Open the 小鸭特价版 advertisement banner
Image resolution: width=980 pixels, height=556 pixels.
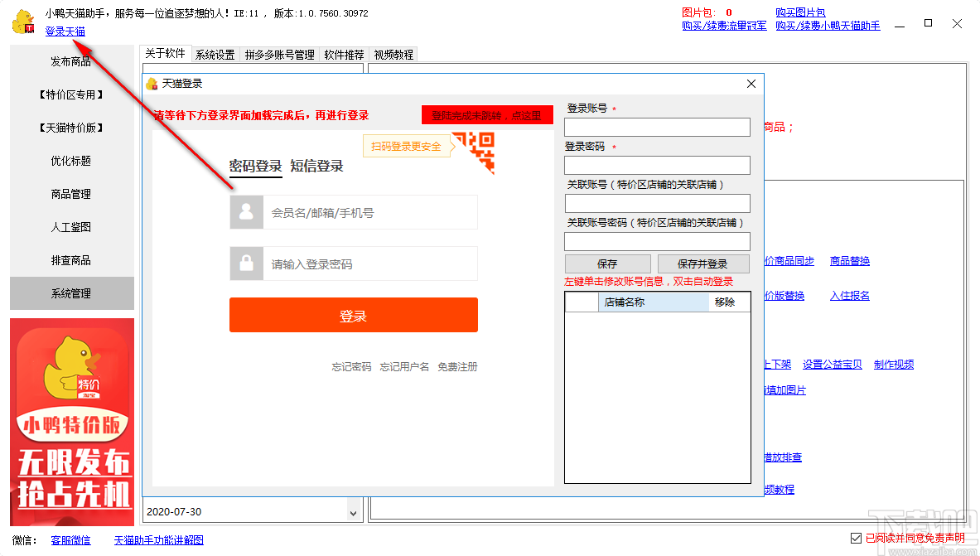click(x=72, y=422)
